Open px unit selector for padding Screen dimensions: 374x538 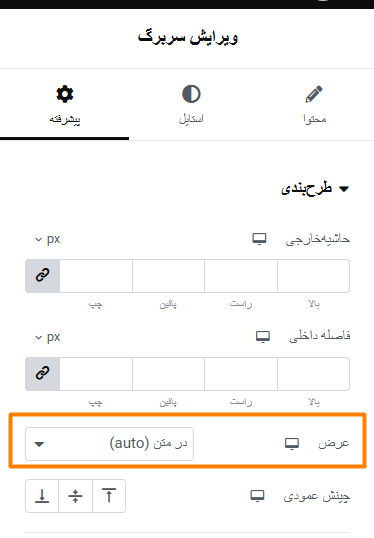(x=48, y=337)
